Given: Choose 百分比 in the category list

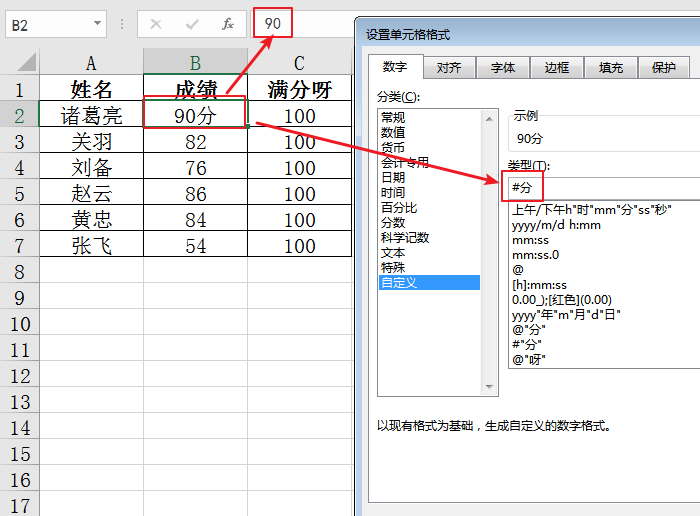Looking at the screenshot, I should pos(398,207).
